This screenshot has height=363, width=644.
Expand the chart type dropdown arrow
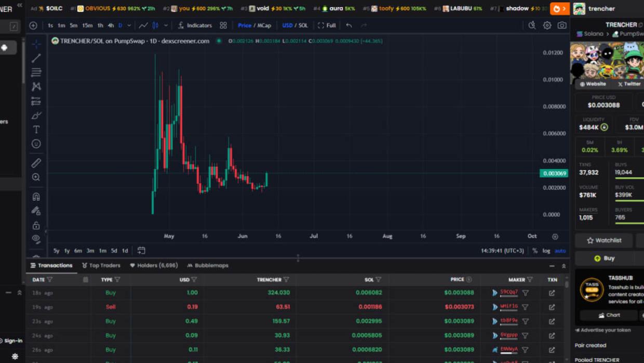[166, 25]
